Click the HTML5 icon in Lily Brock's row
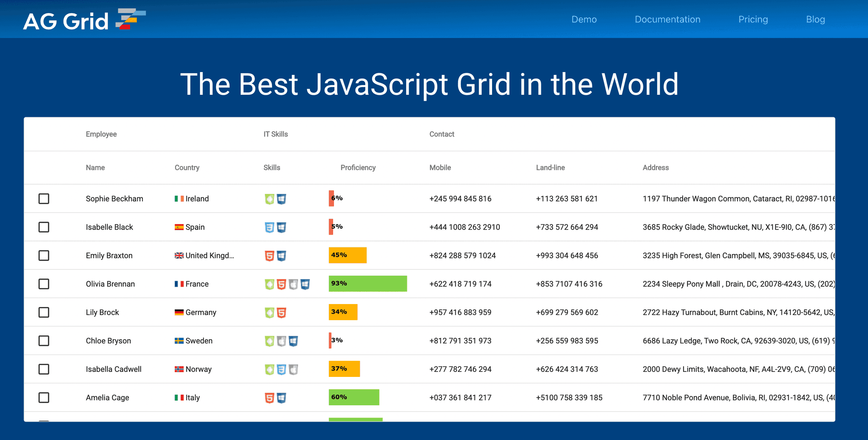This screenshot has height=440, width=868. [x=281, y=312]
